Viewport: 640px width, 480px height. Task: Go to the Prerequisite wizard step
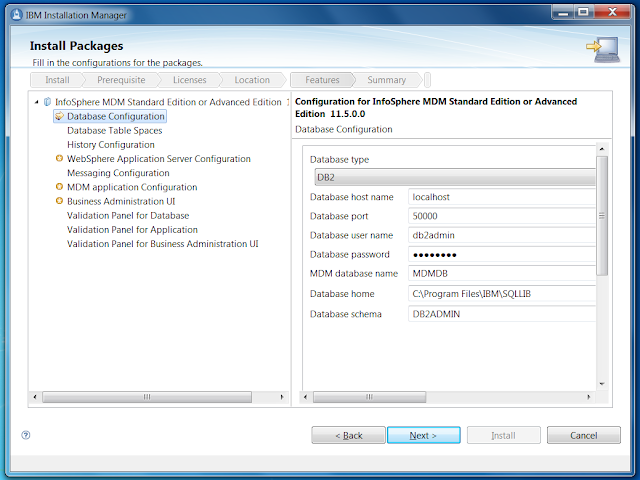coord(121,80)
